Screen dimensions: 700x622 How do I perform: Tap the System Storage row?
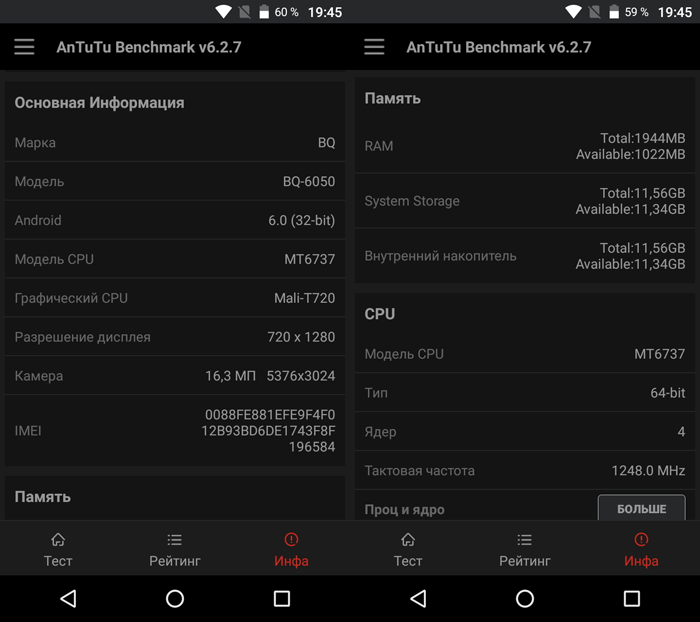525,201
